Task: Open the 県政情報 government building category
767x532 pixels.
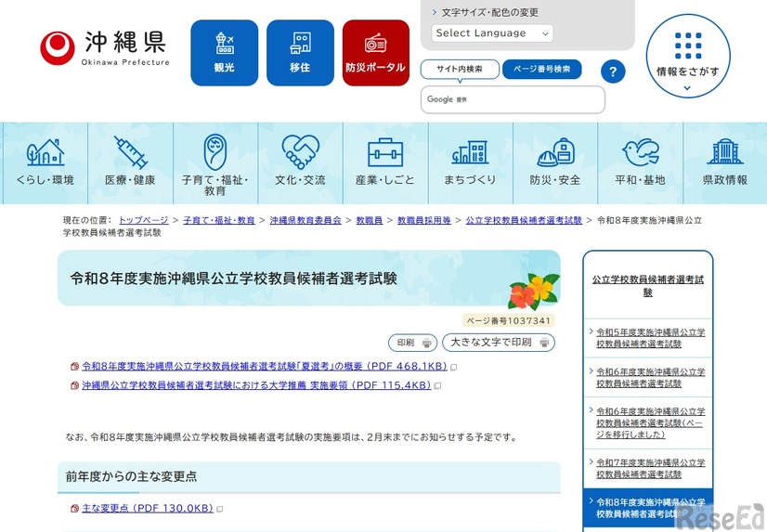Action: (x=725, y=162)
